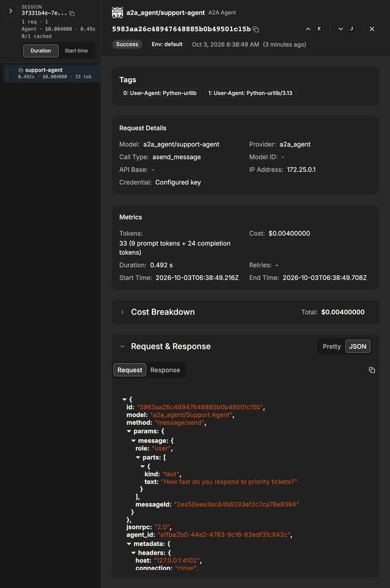
Task: Switch the view to Pretty format
Action: [331, 346]
